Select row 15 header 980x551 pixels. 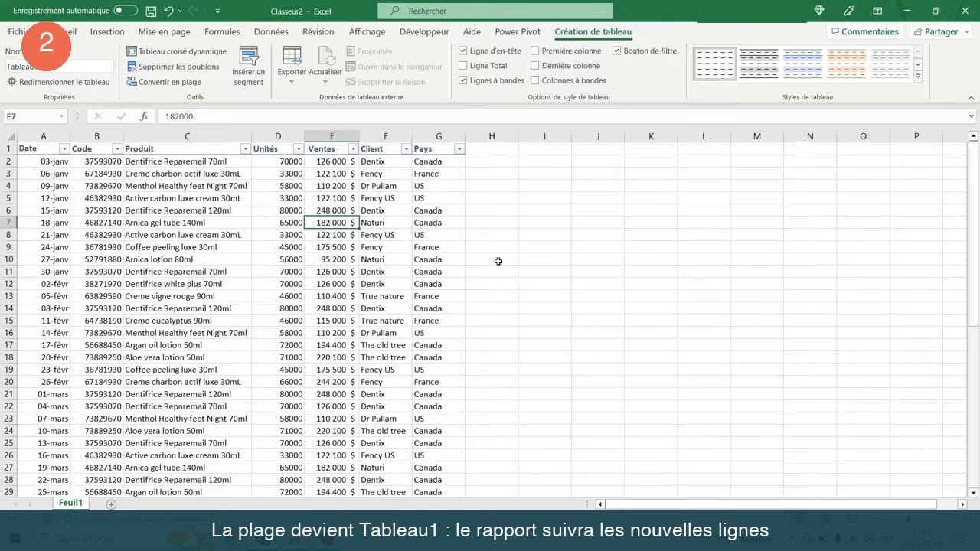9,321
